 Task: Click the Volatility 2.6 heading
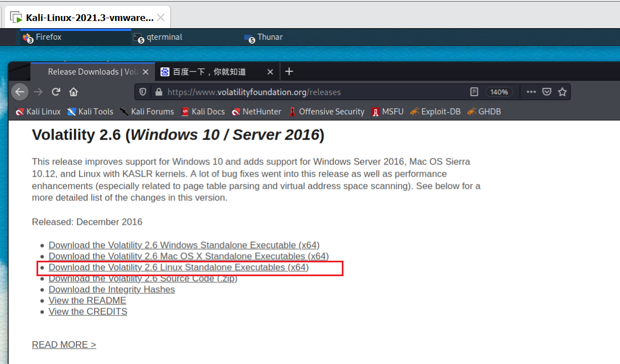coord(178,135)
